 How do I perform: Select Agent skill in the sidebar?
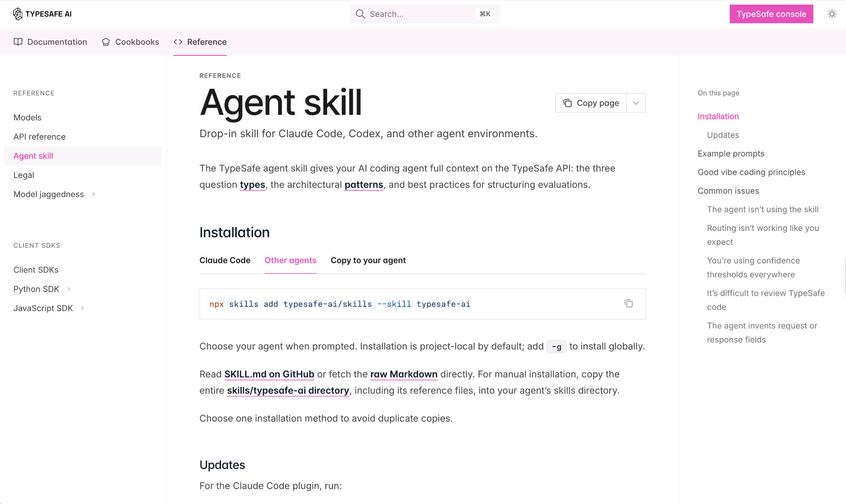coord(83,156)
